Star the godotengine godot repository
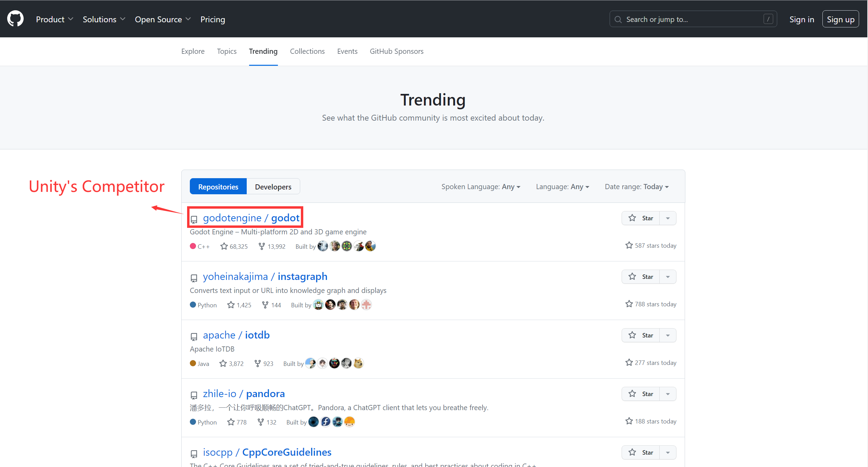The image size is (868, 467). pos(640,218)
